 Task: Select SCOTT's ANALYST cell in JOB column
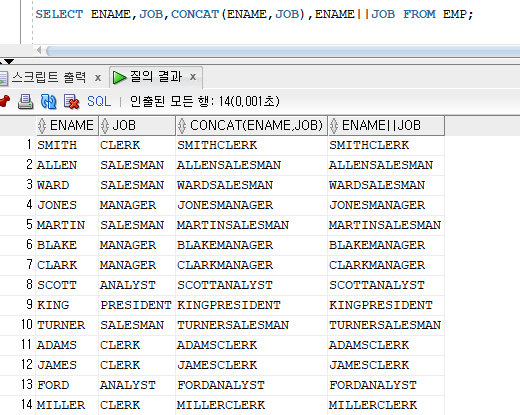click(137, 285)
